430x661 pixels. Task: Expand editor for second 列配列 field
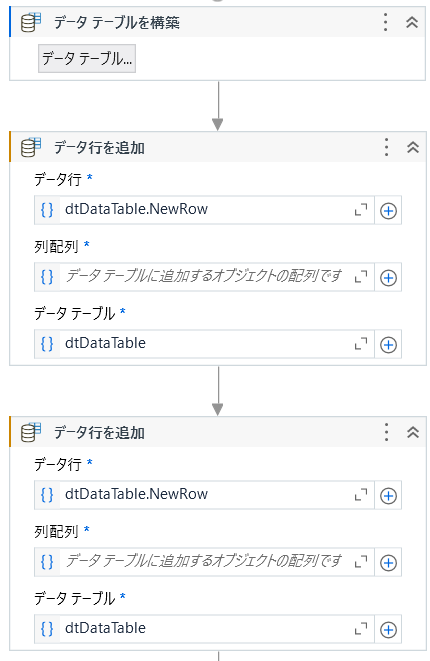click(360, 562)
